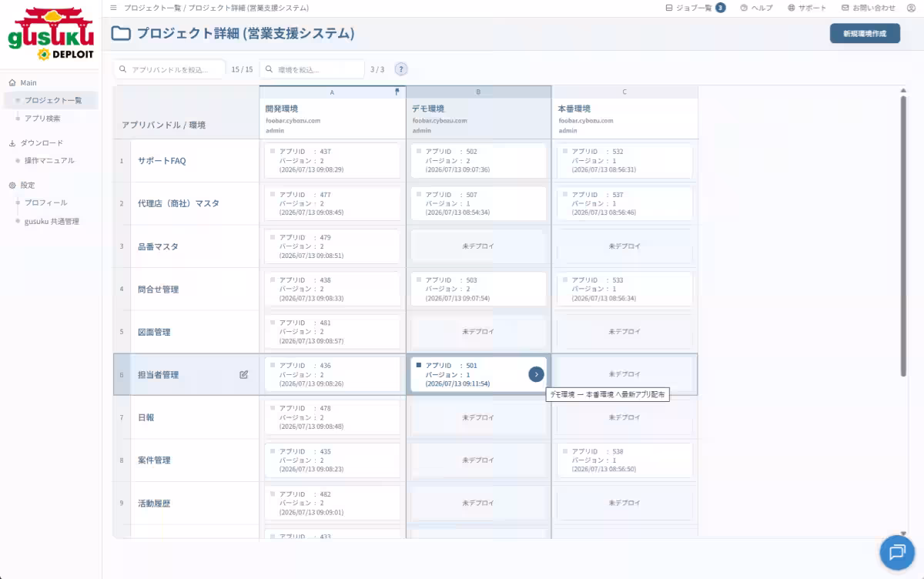Click the app ID 435 card

coord(332,460)
